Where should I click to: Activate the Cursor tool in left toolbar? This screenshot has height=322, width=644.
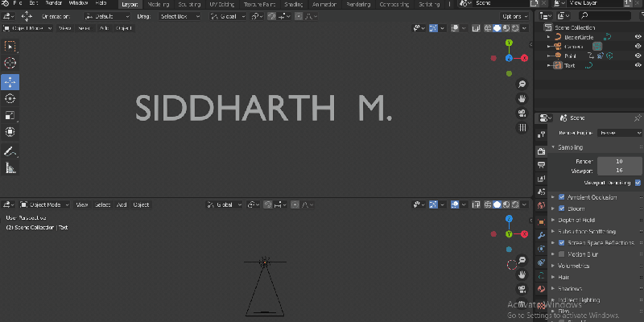(x=10, y=63)
